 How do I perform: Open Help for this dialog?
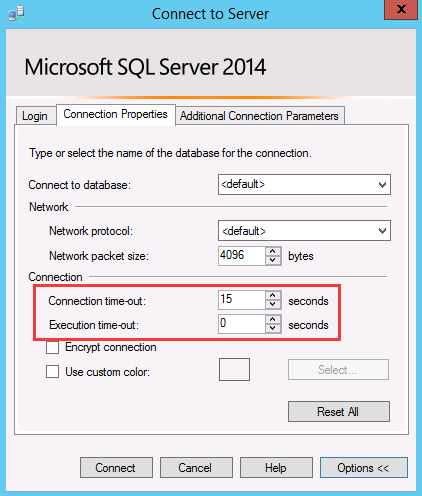[x=276, y=468]
